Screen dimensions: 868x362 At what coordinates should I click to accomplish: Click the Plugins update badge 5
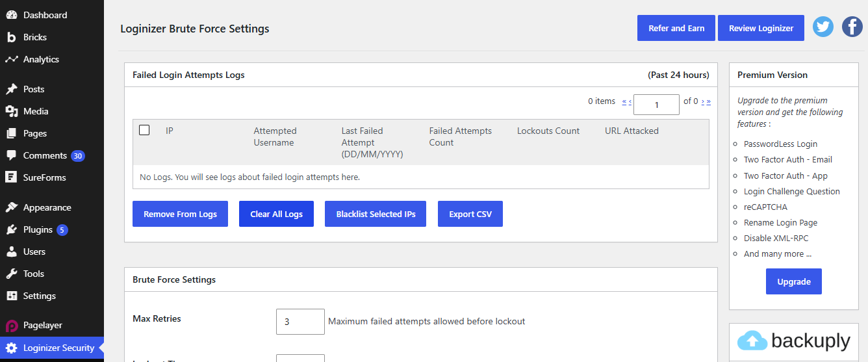[62, 230]
